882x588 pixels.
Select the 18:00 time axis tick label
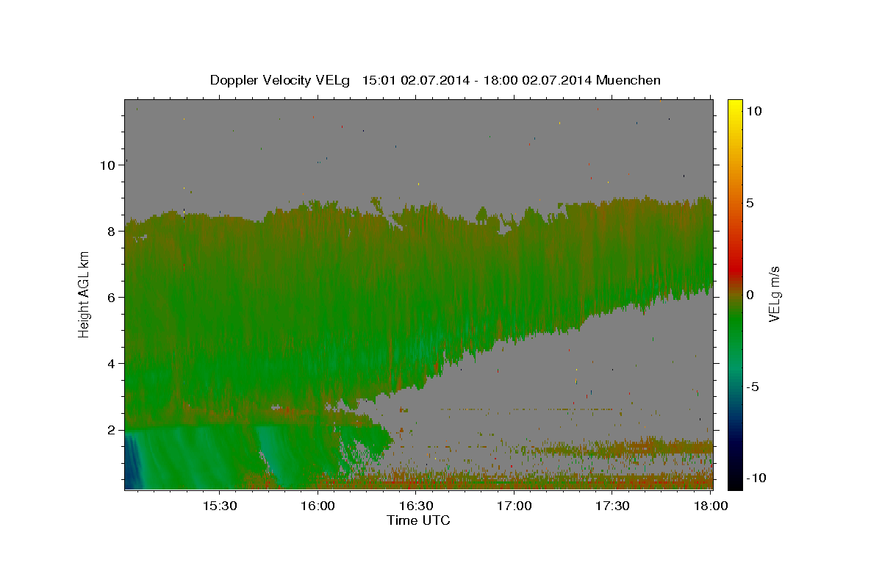point(711,506)
